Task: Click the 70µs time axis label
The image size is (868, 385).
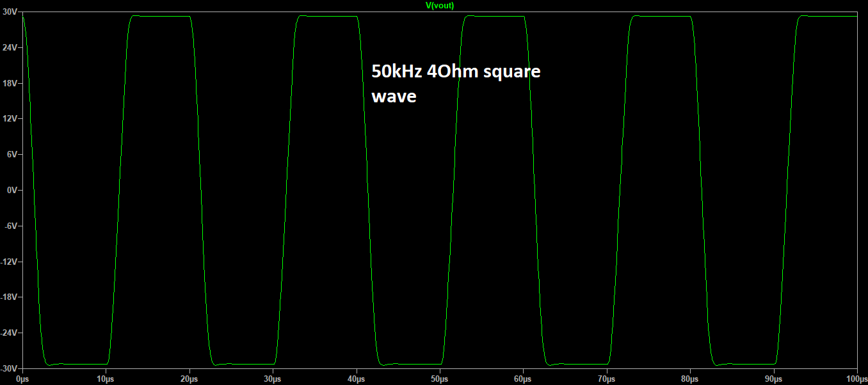Action: [607, 380]
